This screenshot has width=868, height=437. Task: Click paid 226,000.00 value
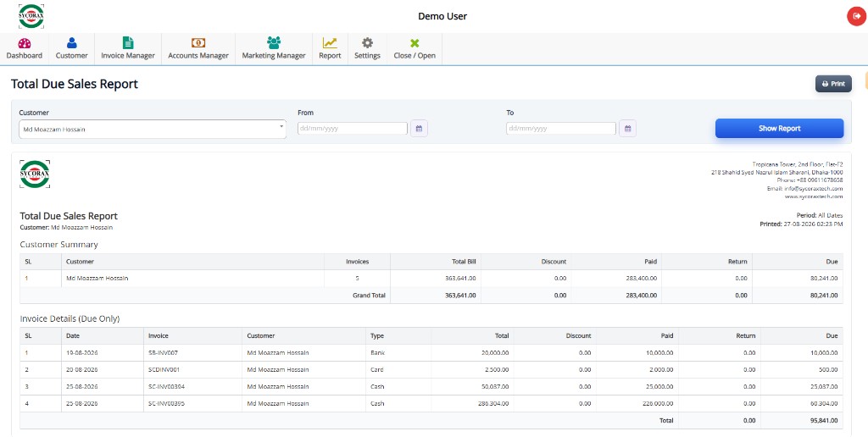tap(657, 404)
